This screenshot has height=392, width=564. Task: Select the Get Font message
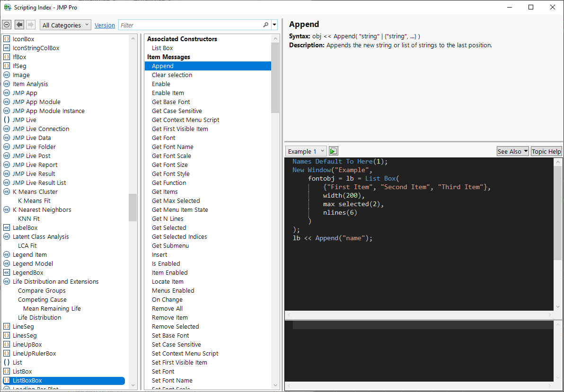(x=163, y=138)
